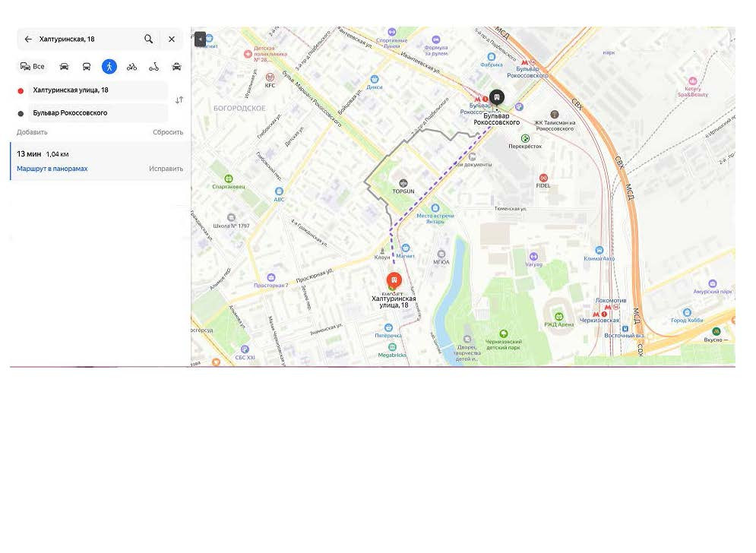Screen dimensions: 756x553
Task: Choose the scooter route mode
Action: [153, 67]
